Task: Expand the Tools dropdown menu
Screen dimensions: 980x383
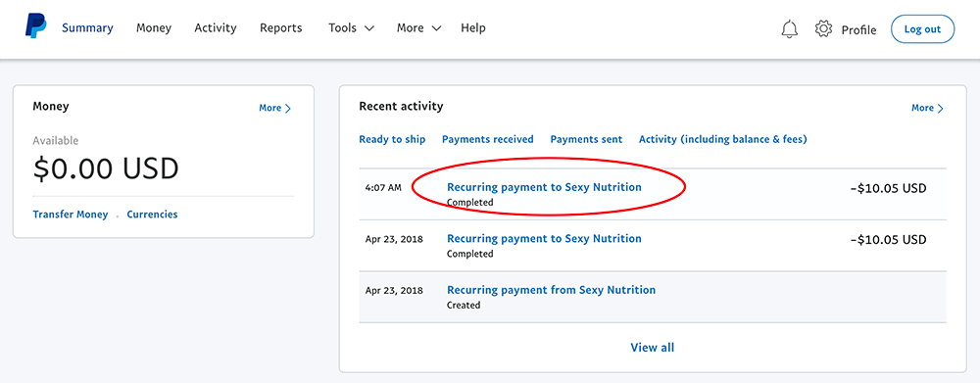Action: (351, 28)
